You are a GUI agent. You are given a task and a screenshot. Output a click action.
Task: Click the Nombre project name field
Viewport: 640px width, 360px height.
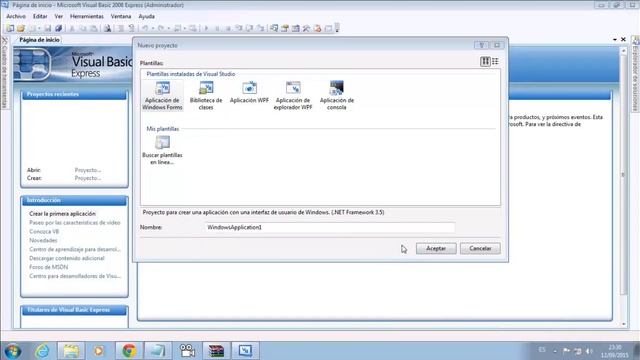329,227
